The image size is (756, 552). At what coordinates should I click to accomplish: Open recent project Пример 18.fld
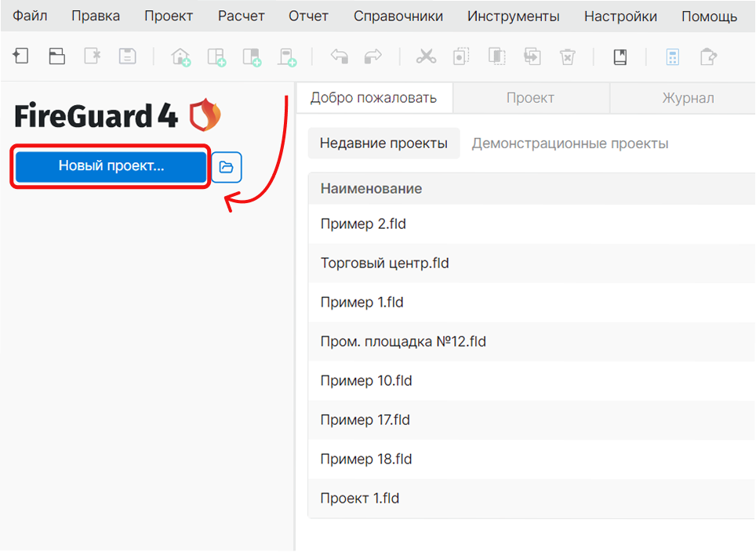[532, 459]
